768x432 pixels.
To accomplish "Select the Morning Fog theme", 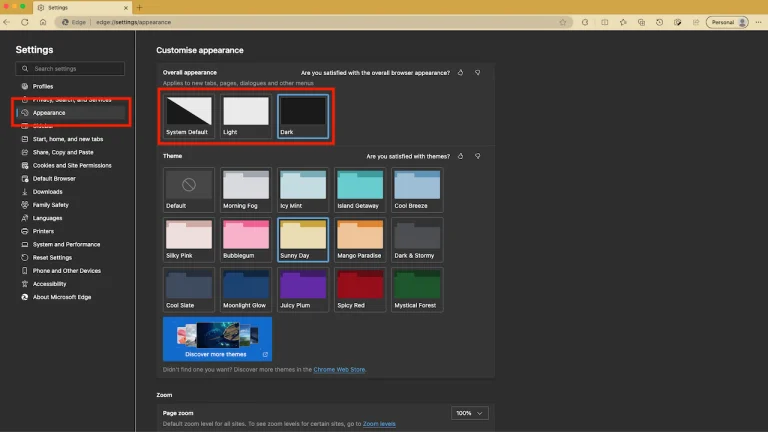I will pos(246,190).
